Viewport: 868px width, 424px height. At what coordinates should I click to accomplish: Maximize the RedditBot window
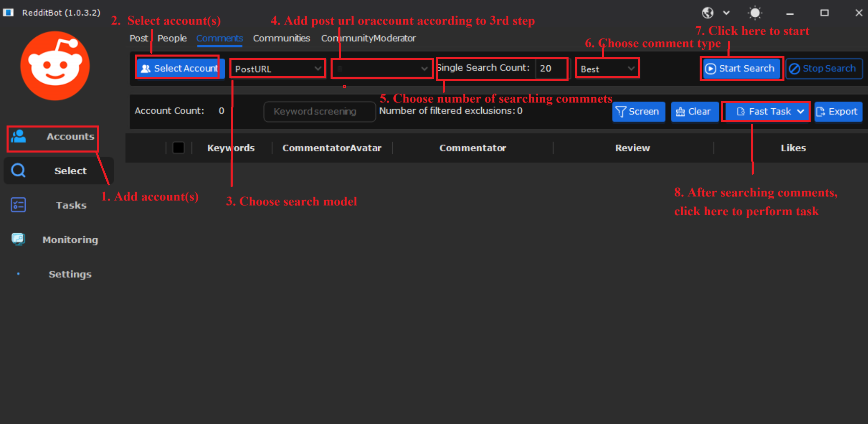pos(824,13)
